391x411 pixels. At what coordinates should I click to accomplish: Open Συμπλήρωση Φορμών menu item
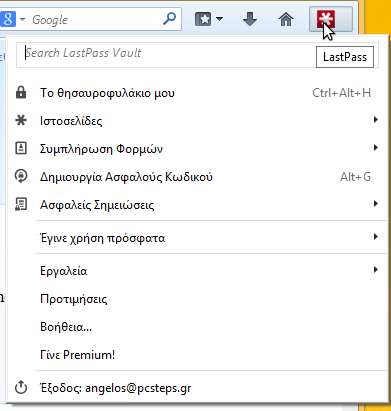point(197,149)
